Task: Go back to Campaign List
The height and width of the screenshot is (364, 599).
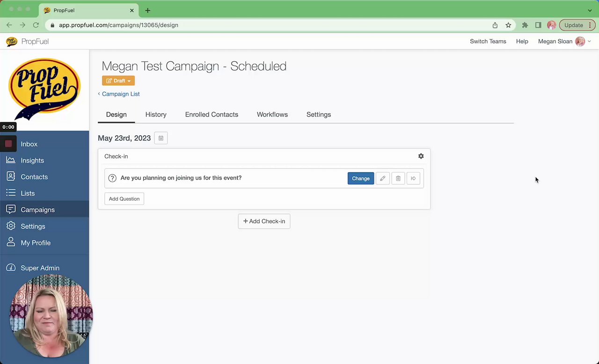Action: pos(120,94)
